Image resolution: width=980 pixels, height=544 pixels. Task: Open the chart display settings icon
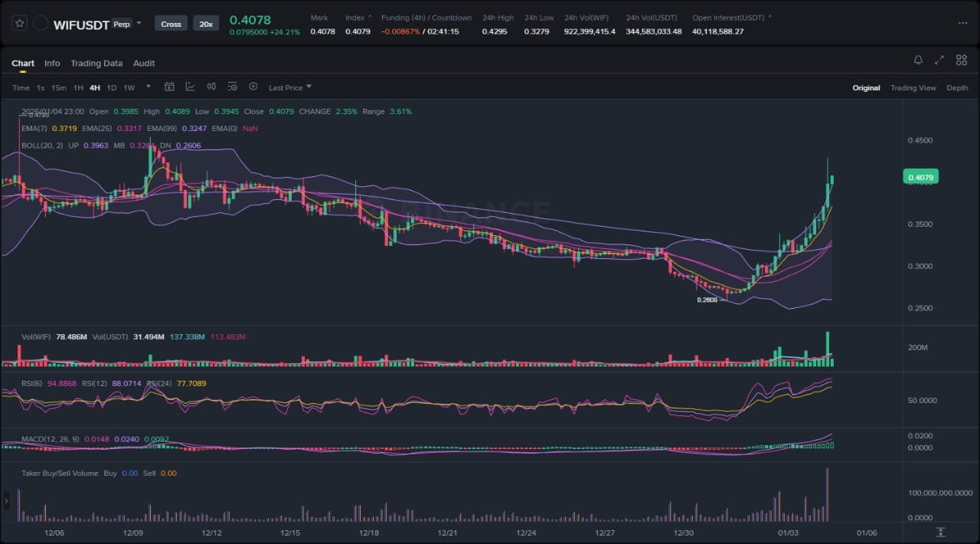232,87
